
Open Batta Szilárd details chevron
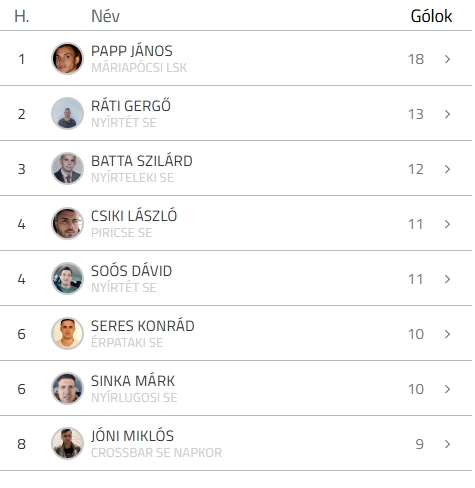447,169
